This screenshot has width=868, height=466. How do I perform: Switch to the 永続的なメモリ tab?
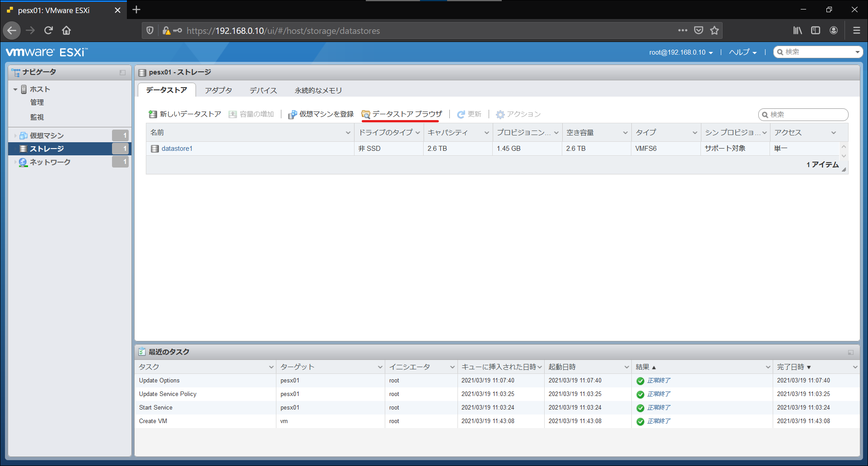coord(318,90)
